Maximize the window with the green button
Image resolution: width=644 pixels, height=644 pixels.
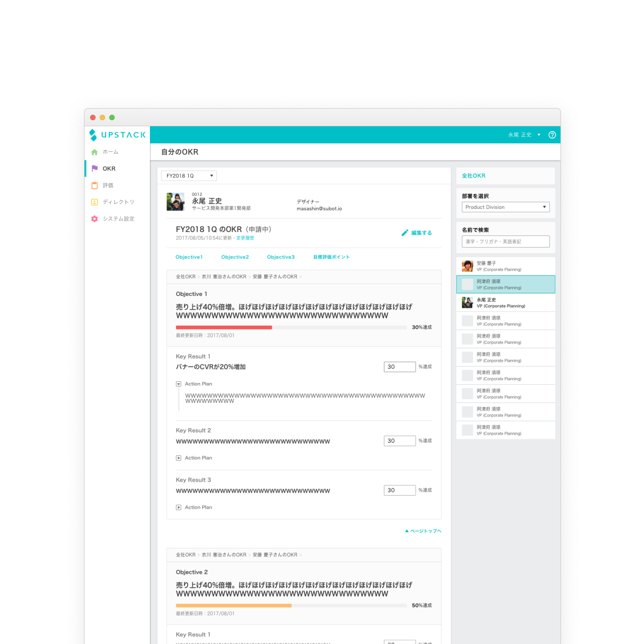click(x=112, y=118)
